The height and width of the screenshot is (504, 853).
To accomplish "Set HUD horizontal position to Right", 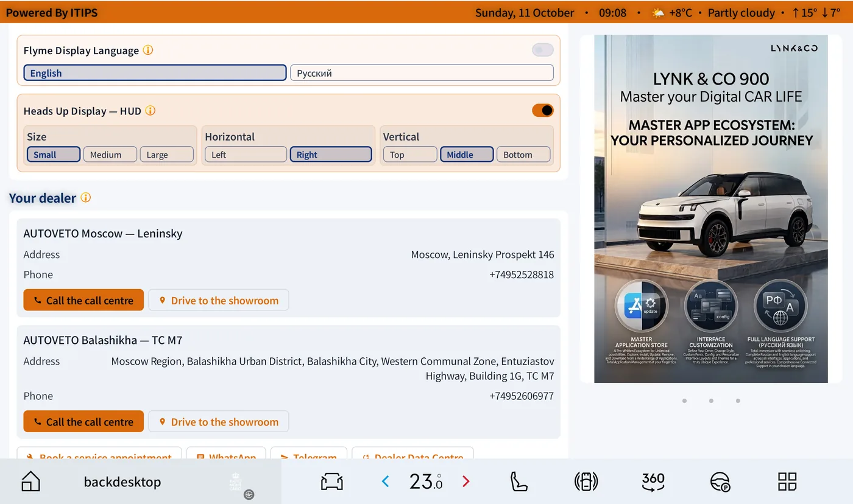I will [331, 155].
